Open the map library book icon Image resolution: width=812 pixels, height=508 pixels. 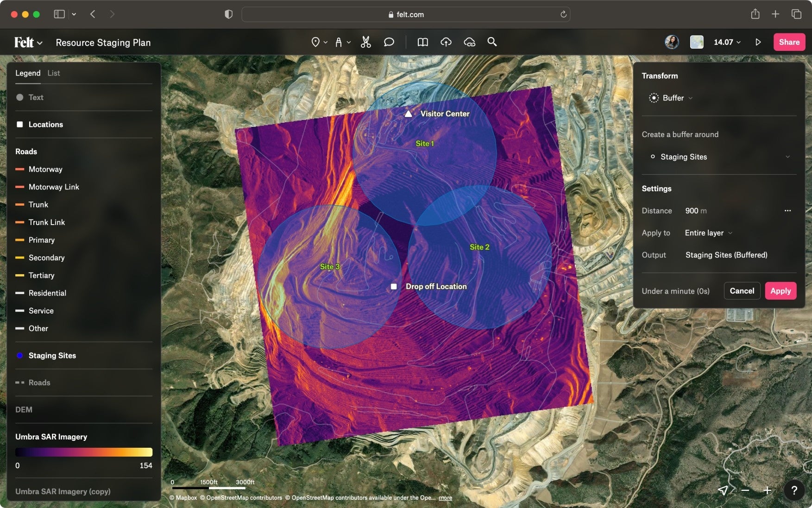coord(422,42)
